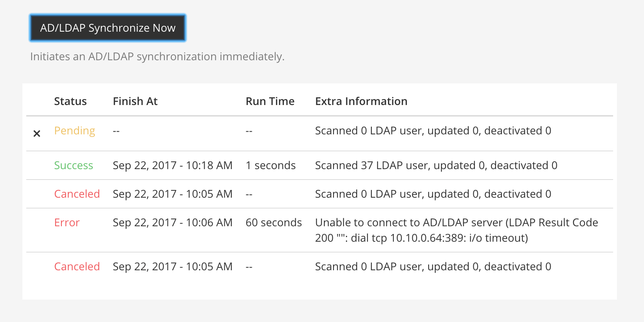Click the AD/LDAP Synchronize Now button
Image resolution: width=644 pixels, height=322 pixels.
[x=107, y=27]
